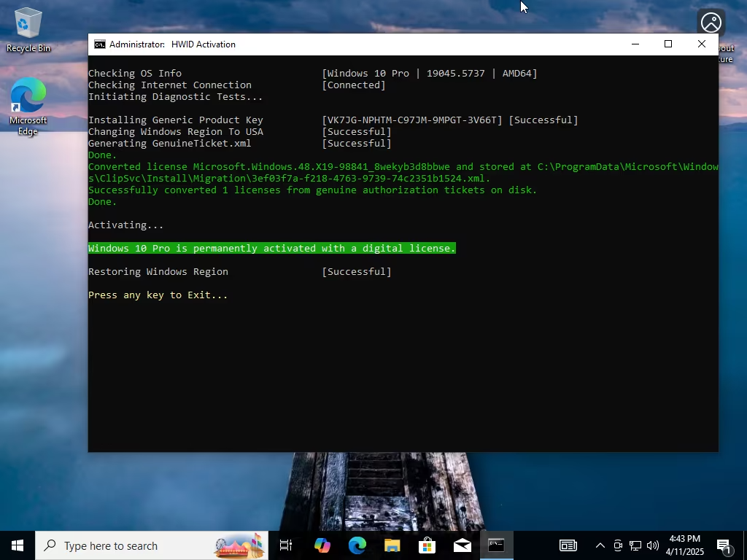Open File Explorer from the taskbar
747x560 pixels.
[392, 545]
